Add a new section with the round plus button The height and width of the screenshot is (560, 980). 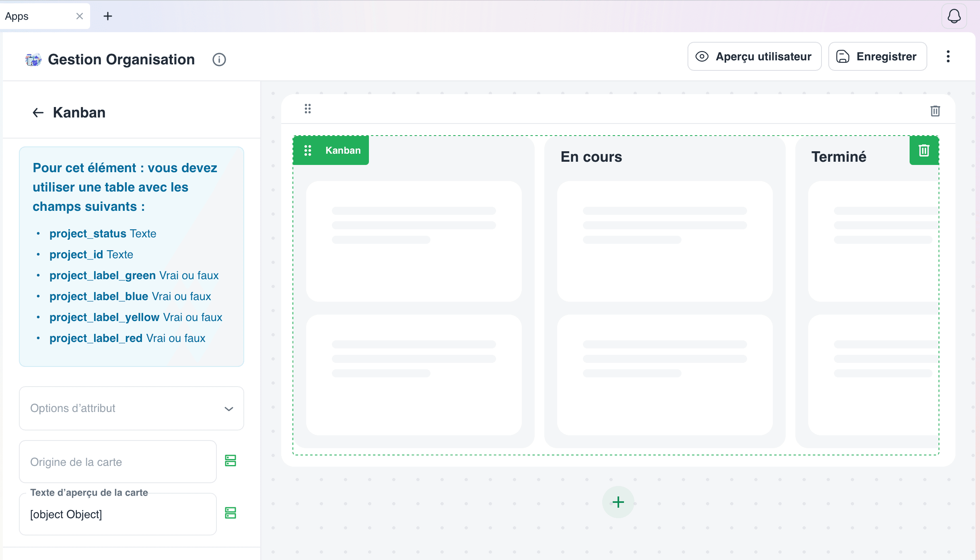(618, 502)
